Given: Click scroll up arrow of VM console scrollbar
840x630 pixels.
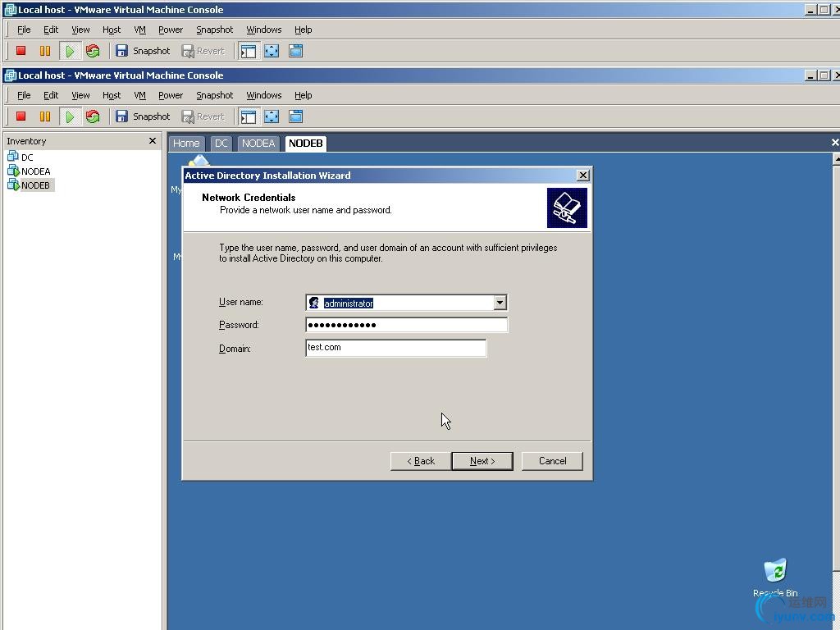Looking at the screenshot, I should [x=837, y=160].
